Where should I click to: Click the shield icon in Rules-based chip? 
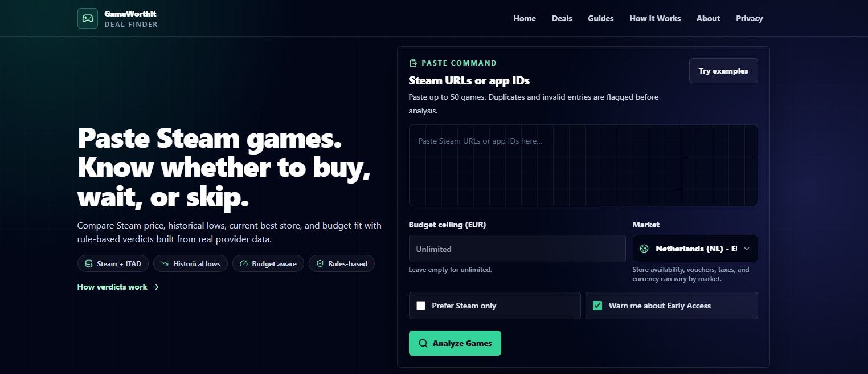tap(320, 263)
